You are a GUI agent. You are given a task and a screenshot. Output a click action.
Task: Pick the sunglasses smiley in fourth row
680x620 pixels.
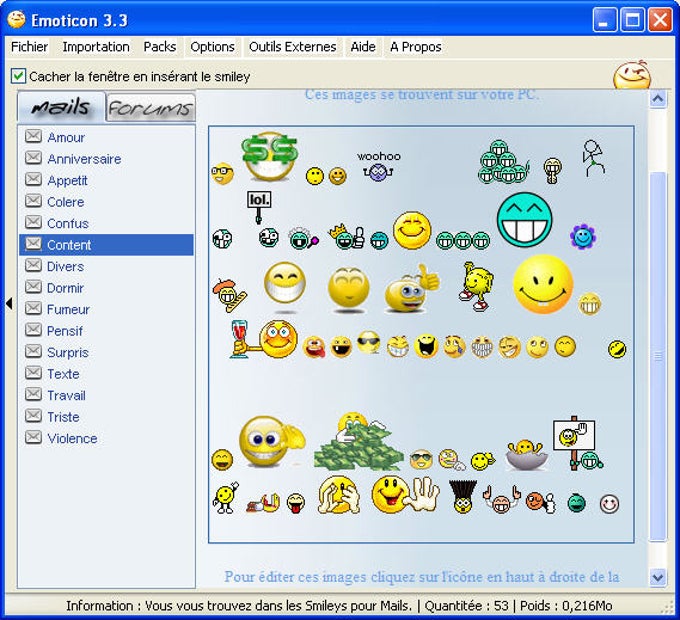point(368,343)
